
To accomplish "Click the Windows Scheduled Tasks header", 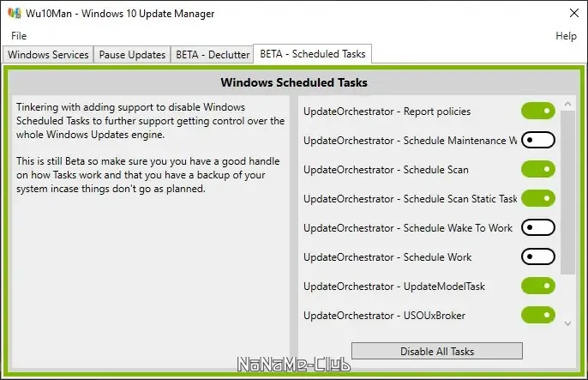I will pyautogui.click(x=294, y=83).
